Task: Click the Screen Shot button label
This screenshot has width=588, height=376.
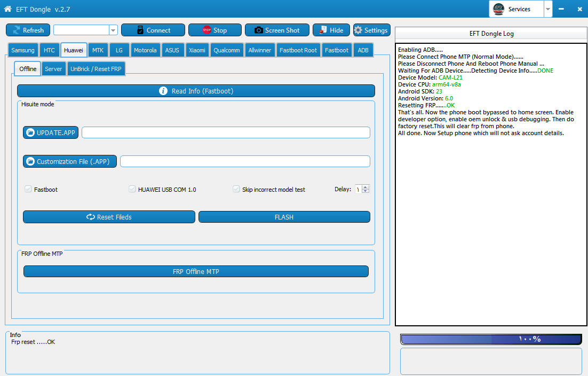Action: [282, 30]
